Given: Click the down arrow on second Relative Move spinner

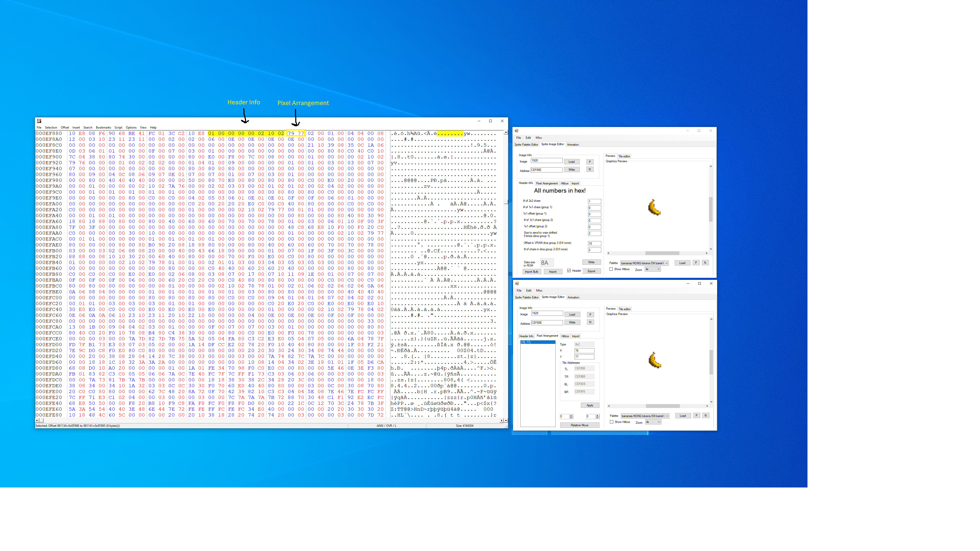Looking at the screenshot, I should click(x=597, y=418).
